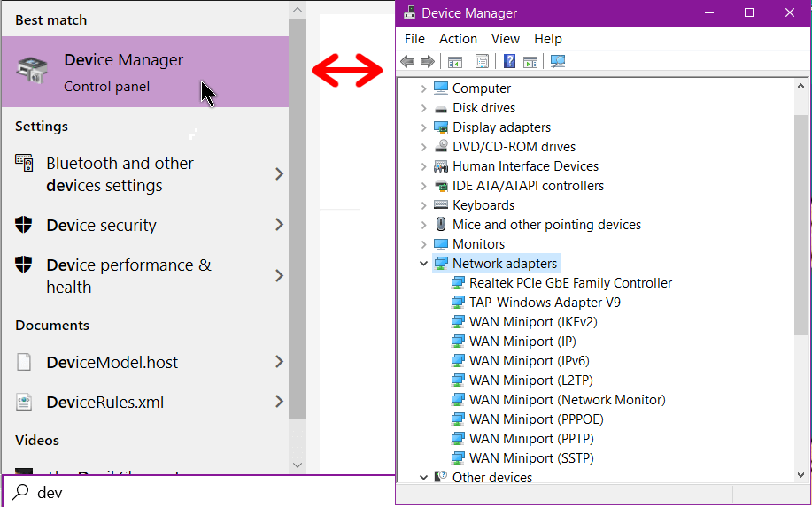Click shield icon beside Device performance & health
This screenshot has height=507, width=812.
click(23, 265)
